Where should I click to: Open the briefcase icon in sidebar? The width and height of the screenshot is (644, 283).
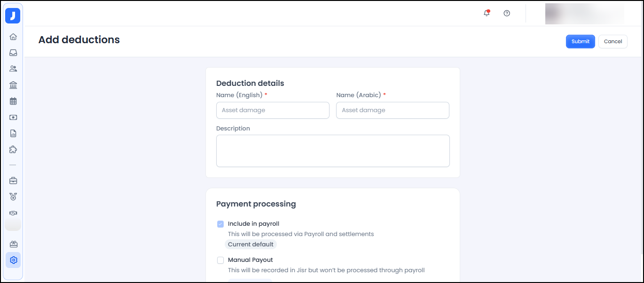13,181
